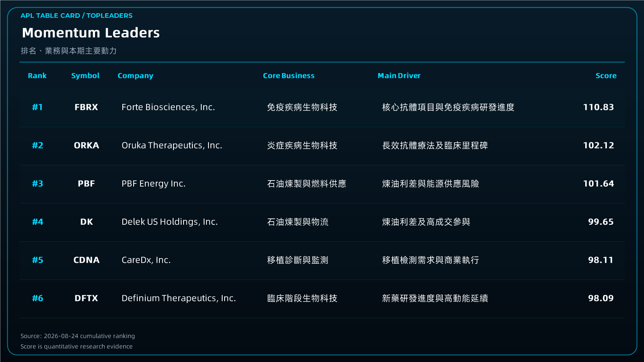
Task: Click 石油煉製與燃料供應 core business cell
Action: tap(307, 183)
